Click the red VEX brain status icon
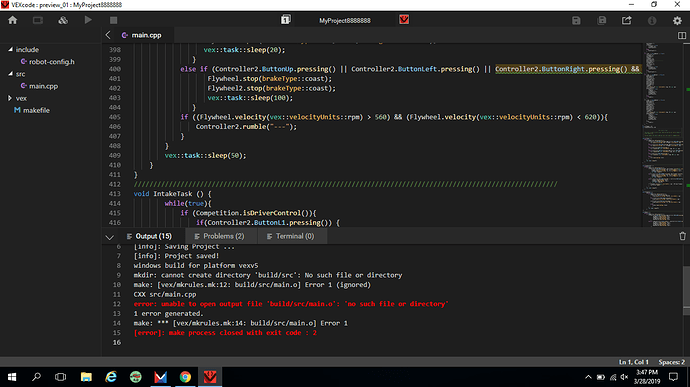This screenshot has width=690, height=387. (x=404, y=20)
